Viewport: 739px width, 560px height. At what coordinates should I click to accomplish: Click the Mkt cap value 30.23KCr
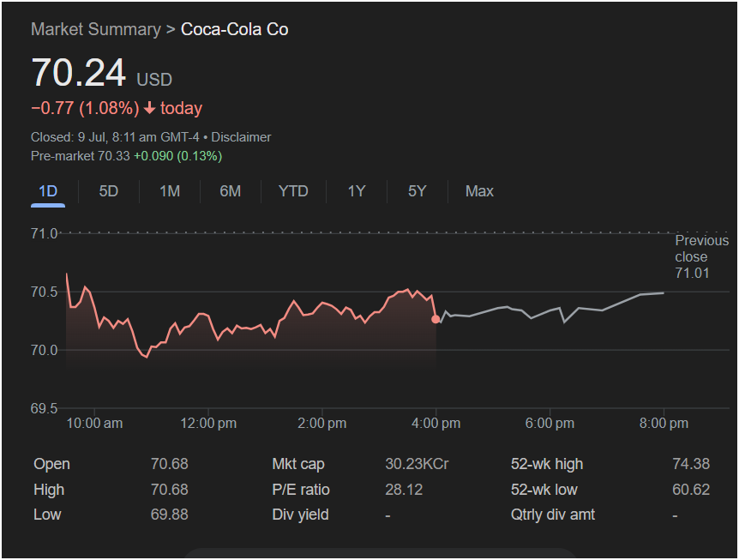tap(417, 464)
